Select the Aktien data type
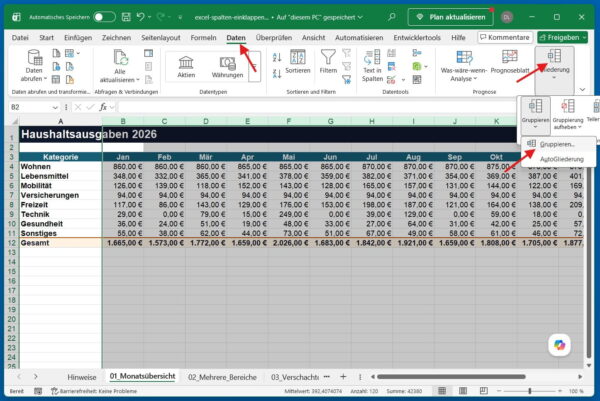This screenshot has height=401, width=600. point(186,67)
